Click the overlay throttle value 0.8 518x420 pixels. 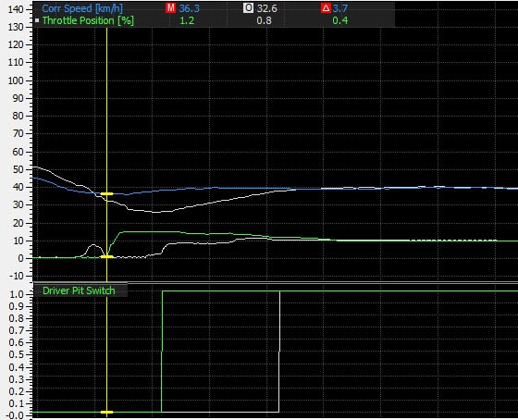coord(265,20)
